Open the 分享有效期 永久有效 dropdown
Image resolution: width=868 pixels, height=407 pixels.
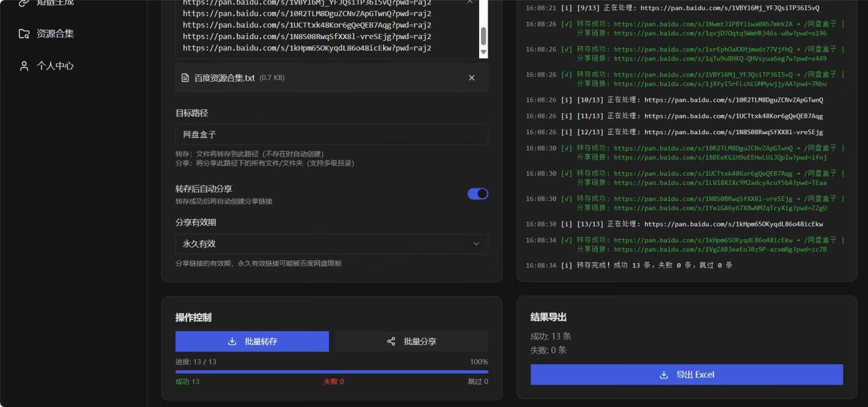tap(332, 244)
